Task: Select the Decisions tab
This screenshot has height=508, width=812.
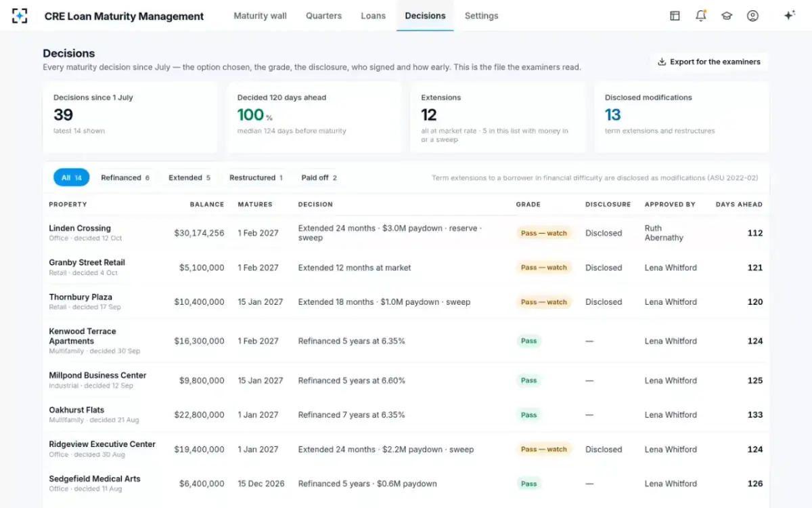Action: (425, 16)
